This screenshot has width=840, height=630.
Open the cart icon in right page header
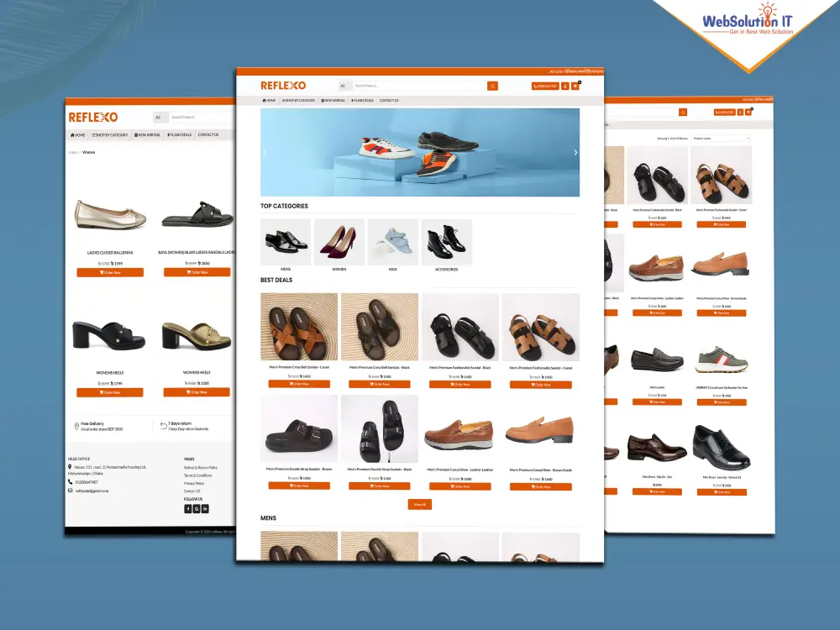coord(749,112)
